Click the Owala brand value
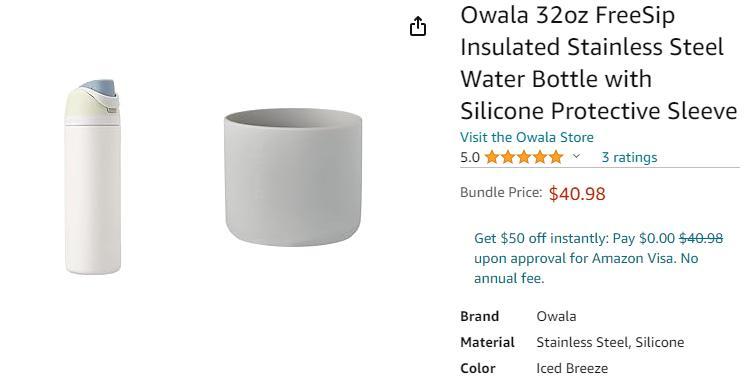 [556, 316]
